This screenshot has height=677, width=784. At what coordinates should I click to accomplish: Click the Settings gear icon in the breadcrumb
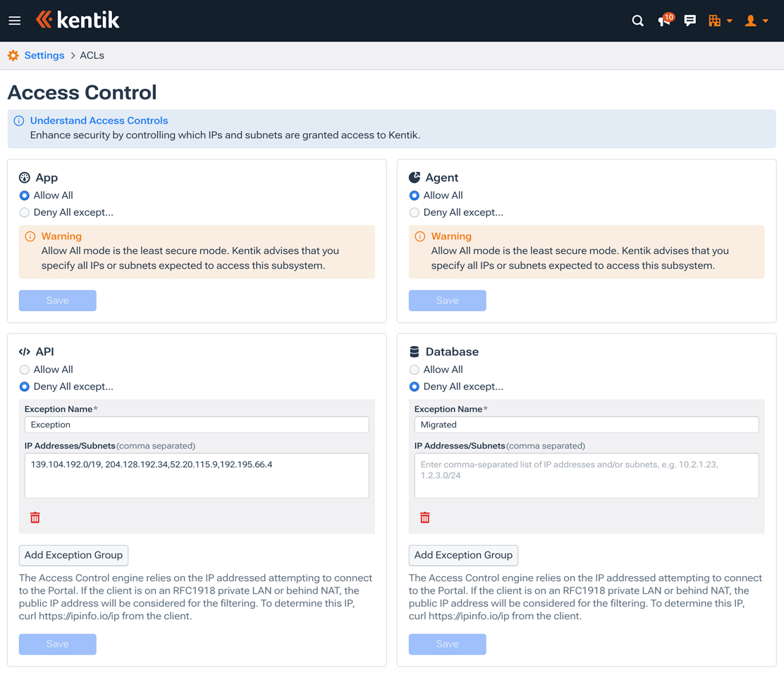(12, 55)
